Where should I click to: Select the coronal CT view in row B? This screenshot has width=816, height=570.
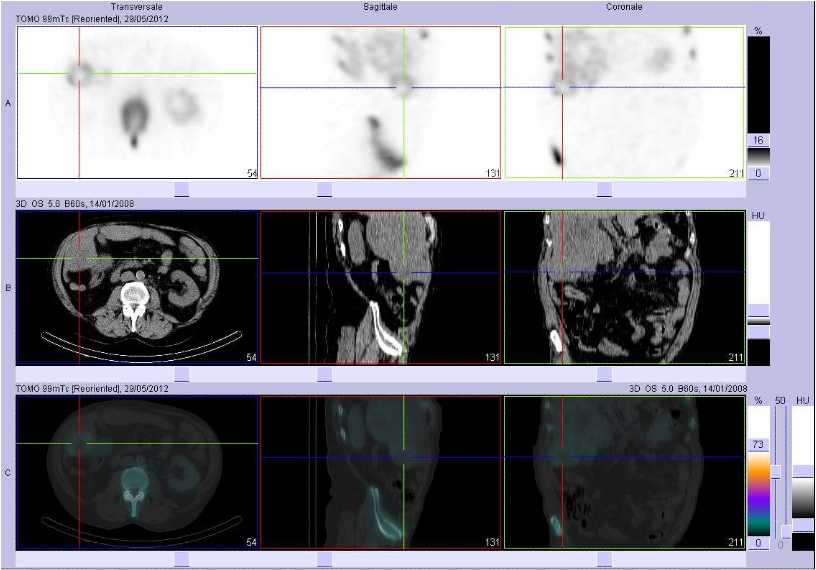(x=624, y=287)
